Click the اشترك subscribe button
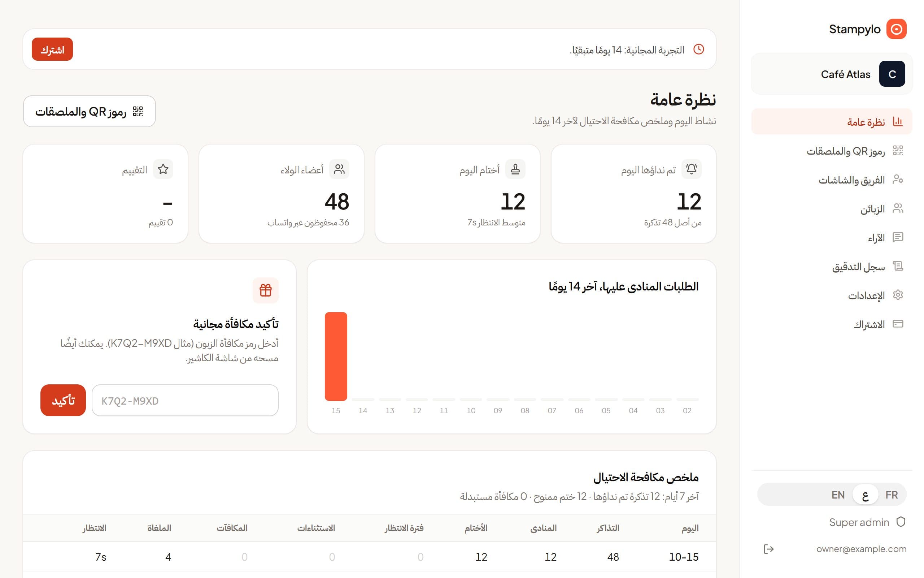 [x=52, y=49]
